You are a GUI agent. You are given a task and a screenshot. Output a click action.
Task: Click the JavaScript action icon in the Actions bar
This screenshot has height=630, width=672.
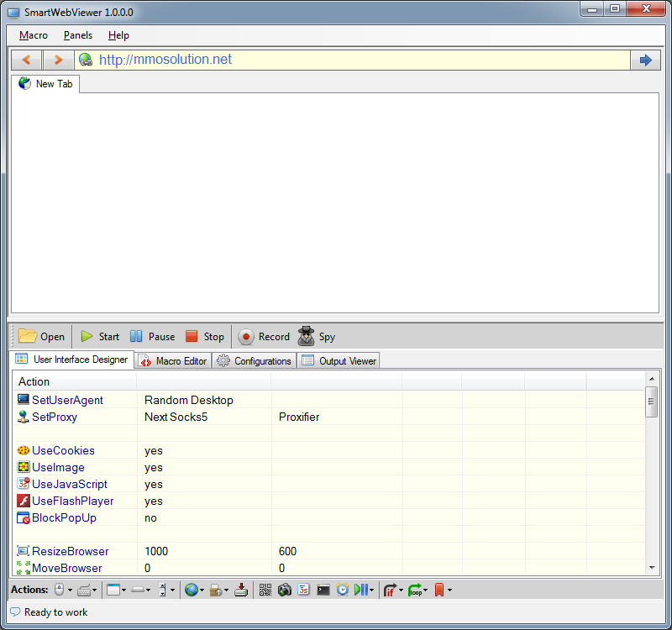[x=304, y=590]
